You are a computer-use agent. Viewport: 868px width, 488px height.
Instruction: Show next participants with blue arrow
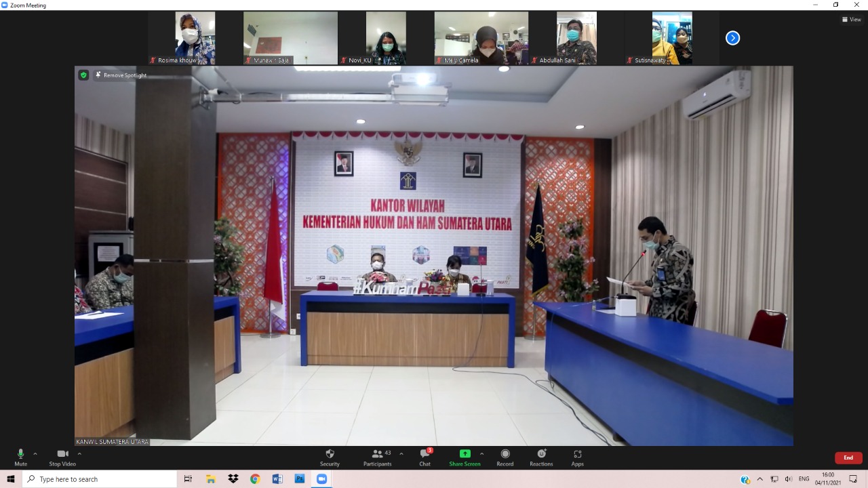point(732,38)
